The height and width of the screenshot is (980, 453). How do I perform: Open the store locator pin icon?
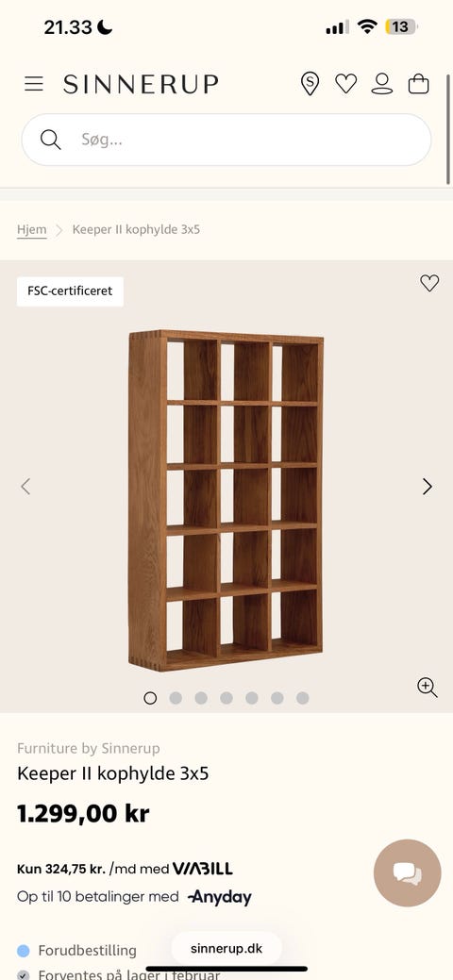[x=310, y=83]
